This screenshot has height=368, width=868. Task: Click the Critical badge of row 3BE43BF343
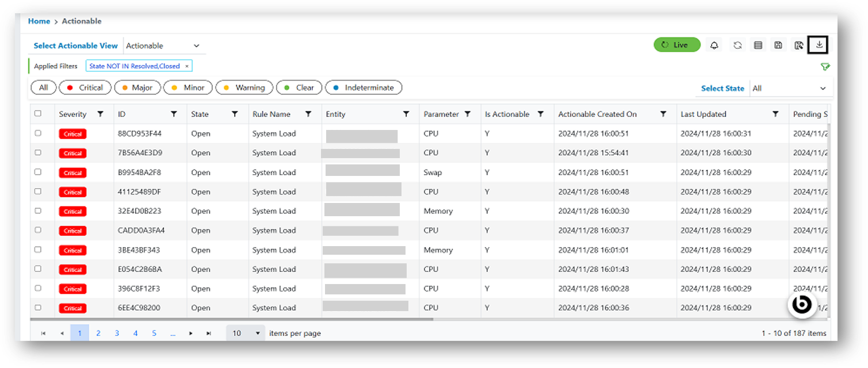[x=72, y=250]
